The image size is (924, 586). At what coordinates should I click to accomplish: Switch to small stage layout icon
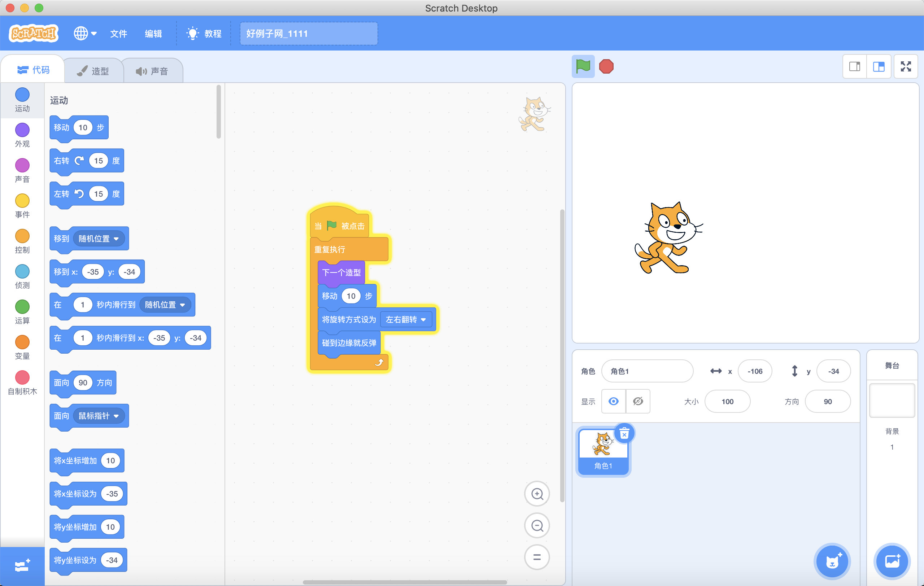(x=855, y=67)
